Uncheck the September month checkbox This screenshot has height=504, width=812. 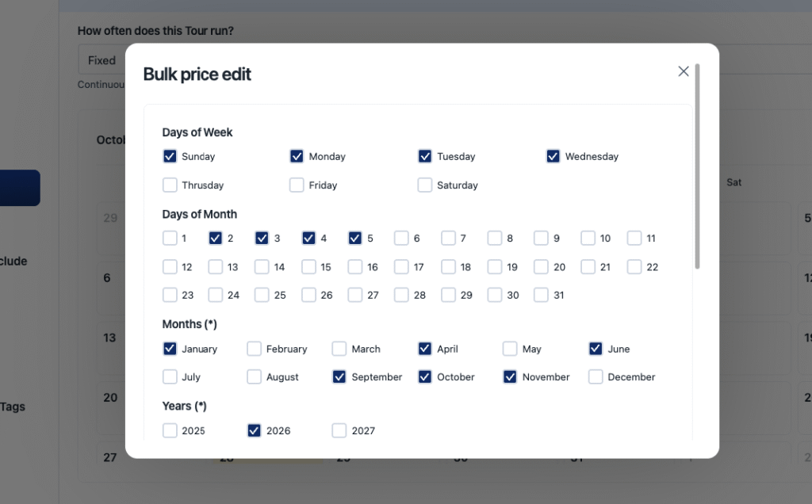tap(339, 377)
